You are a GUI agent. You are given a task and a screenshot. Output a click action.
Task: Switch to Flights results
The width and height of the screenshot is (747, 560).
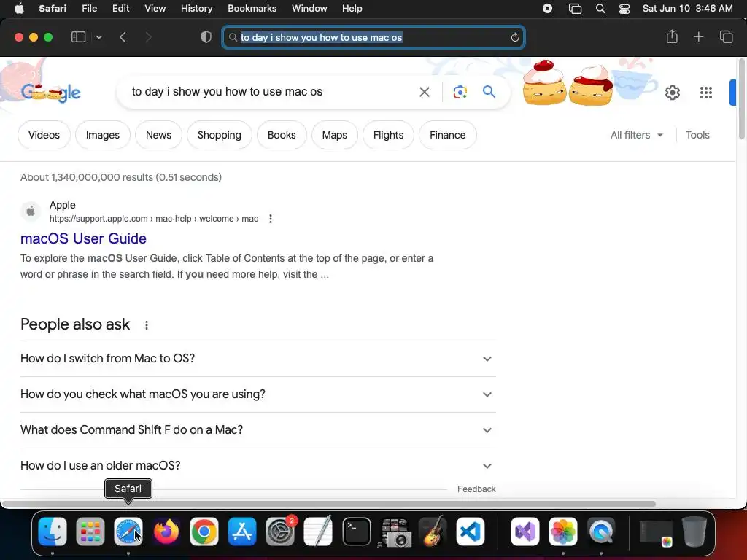point(388,135)
